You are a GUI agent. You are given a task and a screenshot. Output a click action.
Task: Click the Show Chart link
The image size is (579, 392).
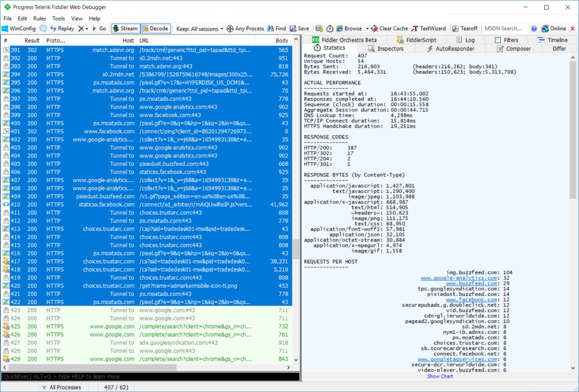point(440,376)
